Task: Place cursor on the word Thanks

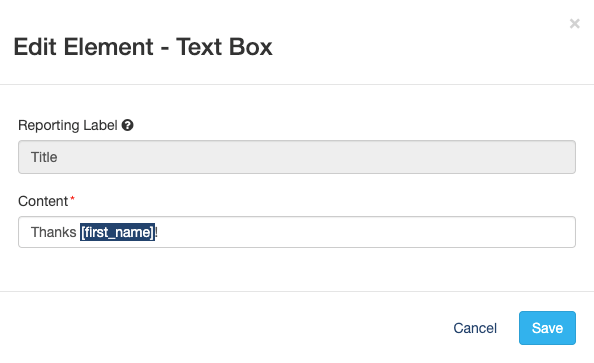Action: [x=53, y=232]
